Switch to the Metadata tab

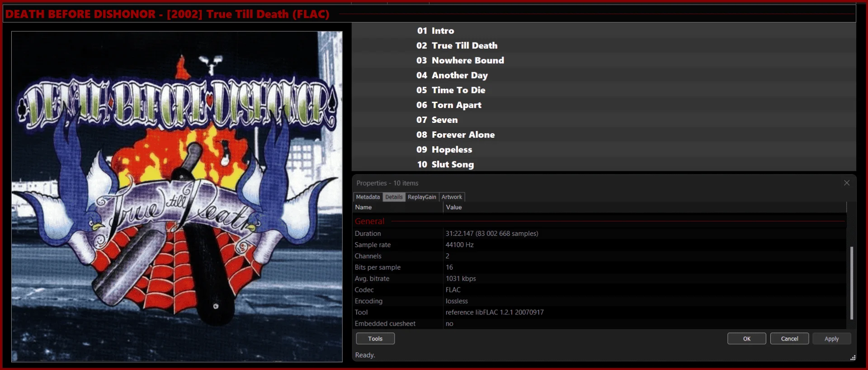tap(368, 197)
